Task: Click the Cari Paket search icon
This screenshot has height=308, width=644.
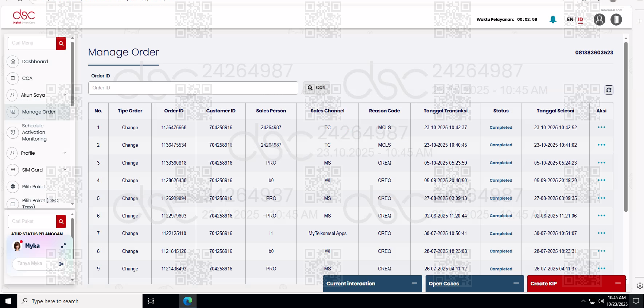Action: pyautogui.click(x=61, y=222)
